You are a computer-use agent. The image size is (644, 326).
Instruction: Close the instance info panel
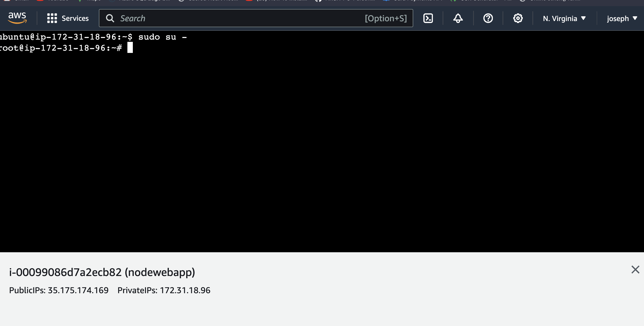point(635,269)
